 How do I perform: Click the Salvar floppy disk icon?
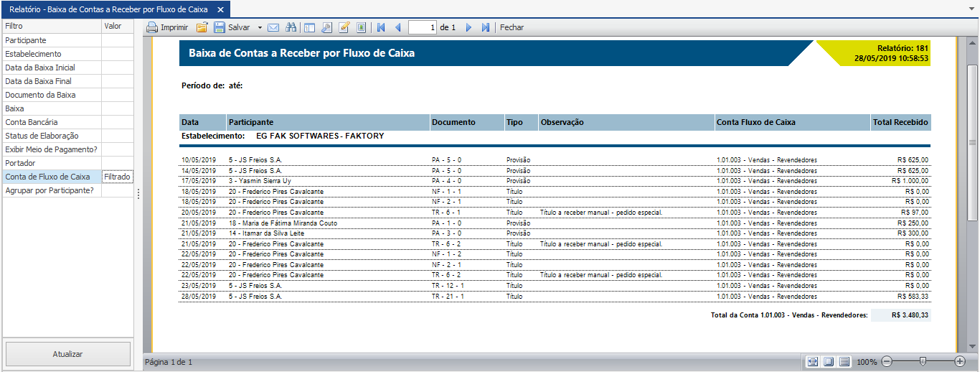tap(220, 28)
